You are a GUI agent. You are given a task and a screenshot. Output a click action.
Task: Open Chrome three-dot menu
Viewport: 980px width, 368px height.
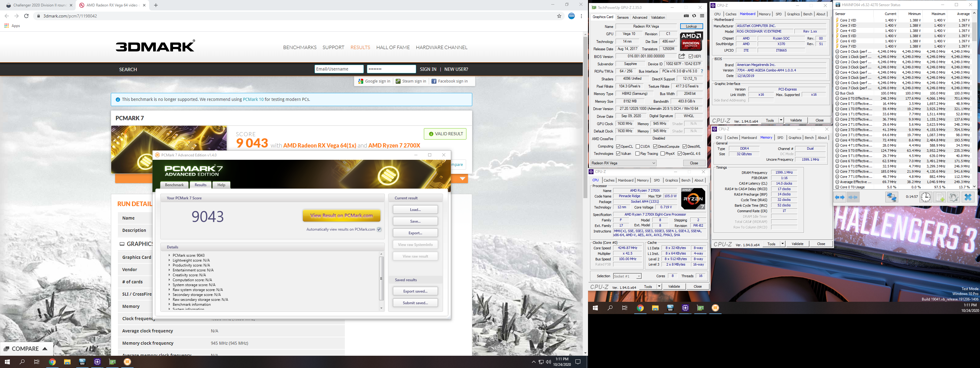click(x=581, y=16)
